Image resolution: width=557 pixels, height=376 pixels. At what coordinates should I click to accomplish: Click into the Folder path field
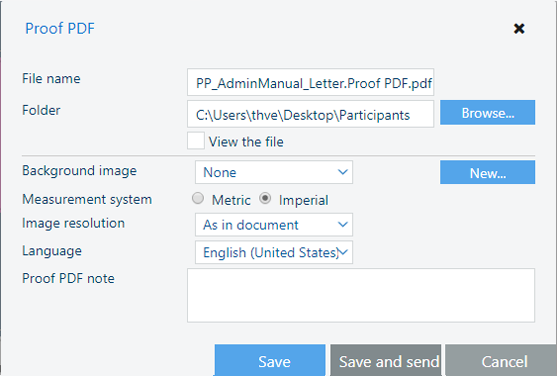[310, 114]
